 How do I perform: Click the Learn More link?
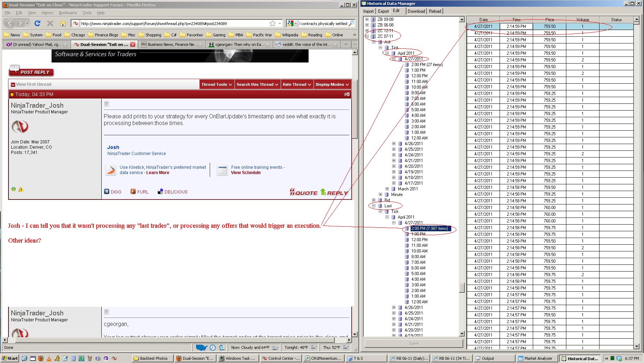[x=157, y=173]
